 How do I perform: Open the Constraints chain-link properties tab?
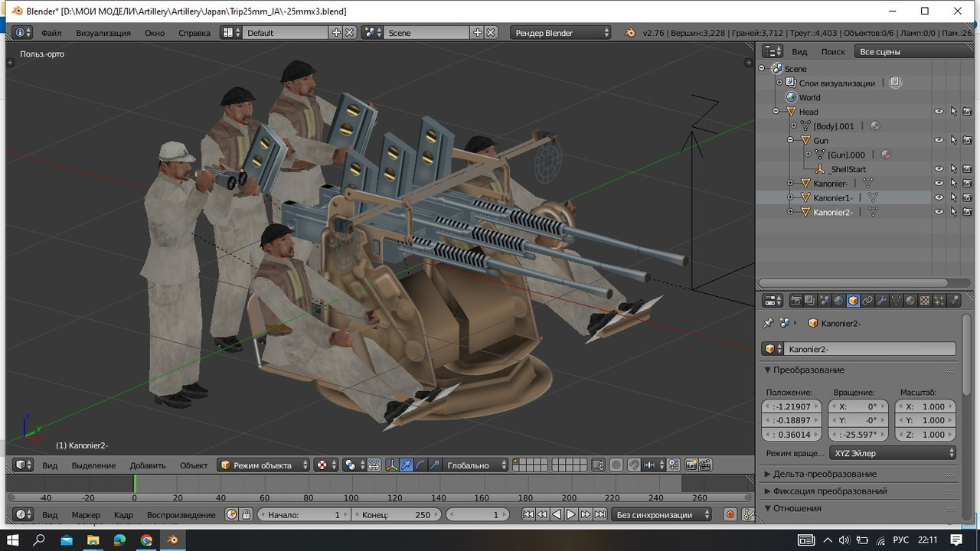(x=867, y=301)
